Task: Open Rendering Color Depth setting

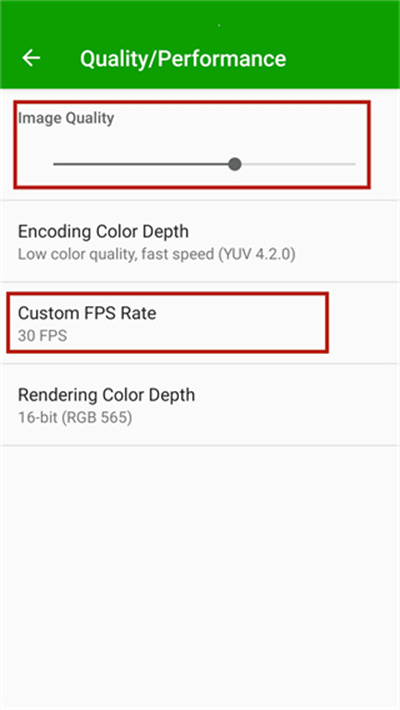Action: tap(200, 405)
